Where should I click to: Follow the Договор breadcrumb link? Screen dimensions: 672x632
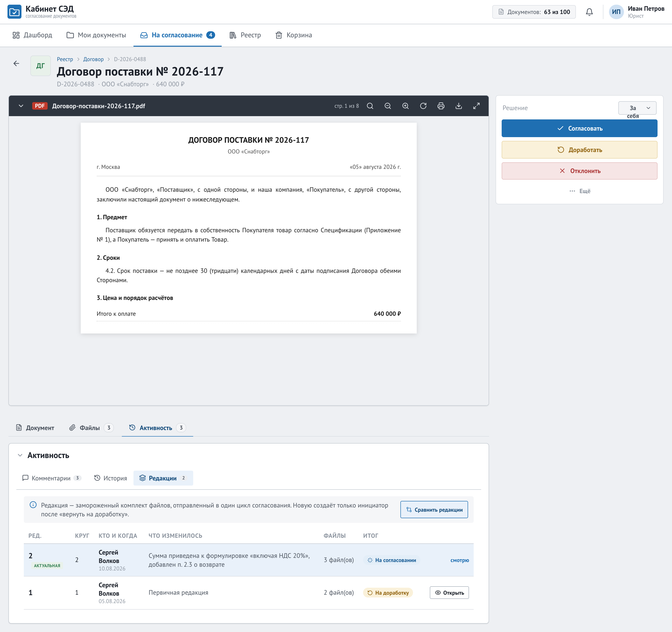coord(93,59)
